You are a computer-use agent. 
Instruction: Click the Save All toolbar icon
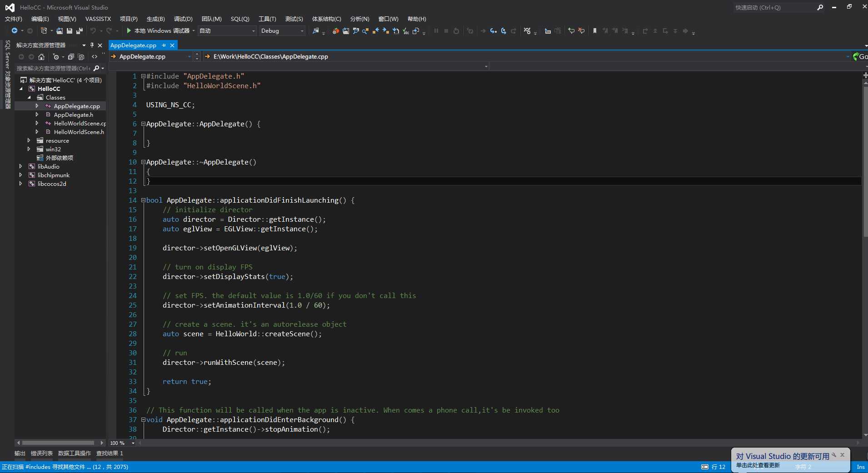80,31
